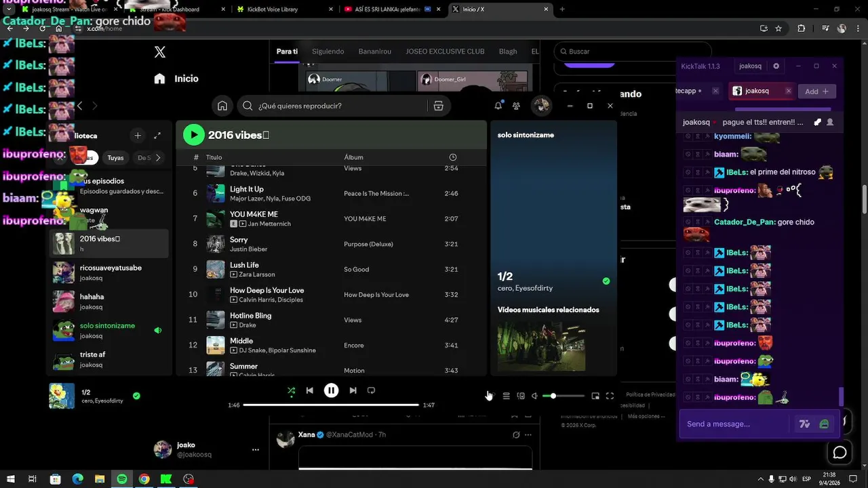868x488 pixels.
Task: Open Bananirou tab on X
Action: tap(375, 52)
